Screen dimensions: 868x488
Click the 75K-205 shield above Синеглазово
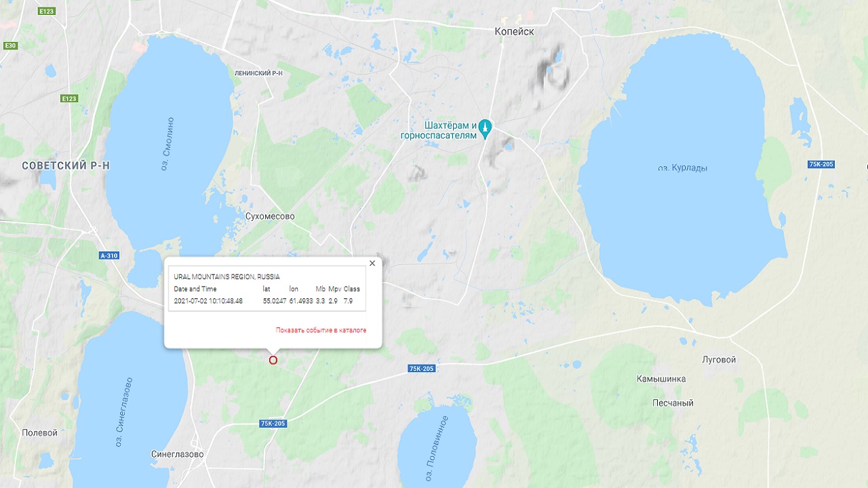273,424
